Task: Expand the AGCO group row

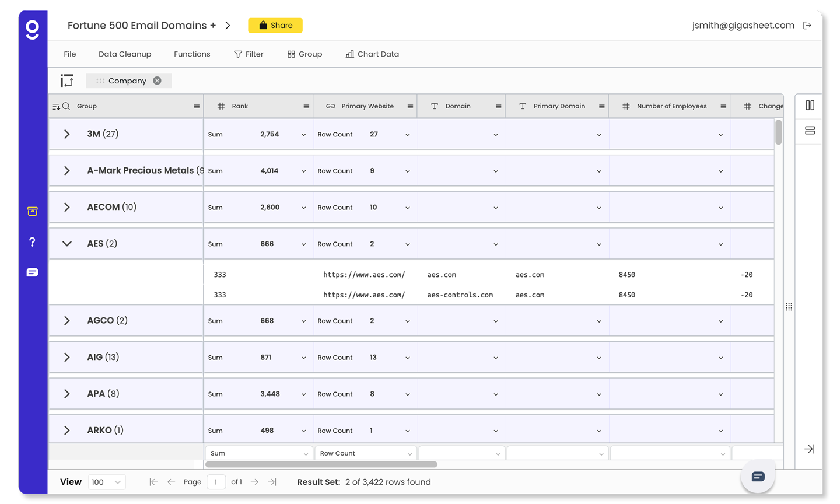Action: coord(66,320)
